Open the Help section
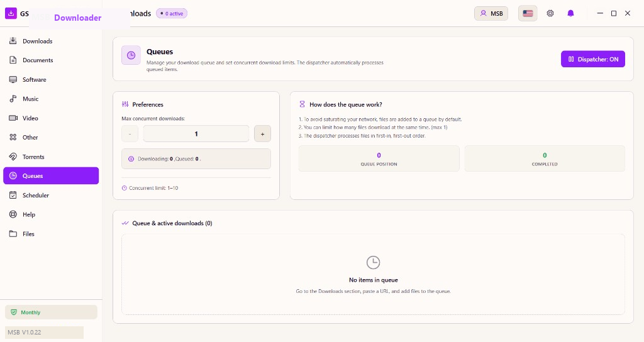The height and width of the screenshot is (342, 644). pyautogui.click(x=51, y=215)
